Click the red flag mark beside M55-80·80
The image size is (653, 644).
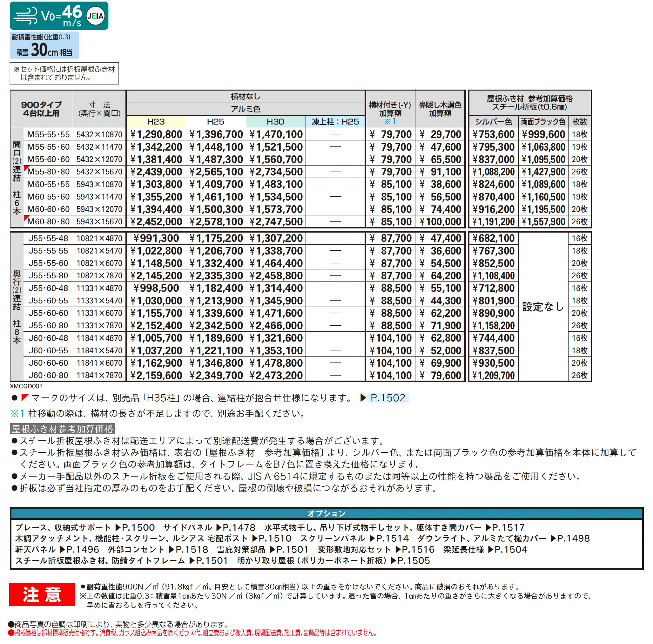26,168
